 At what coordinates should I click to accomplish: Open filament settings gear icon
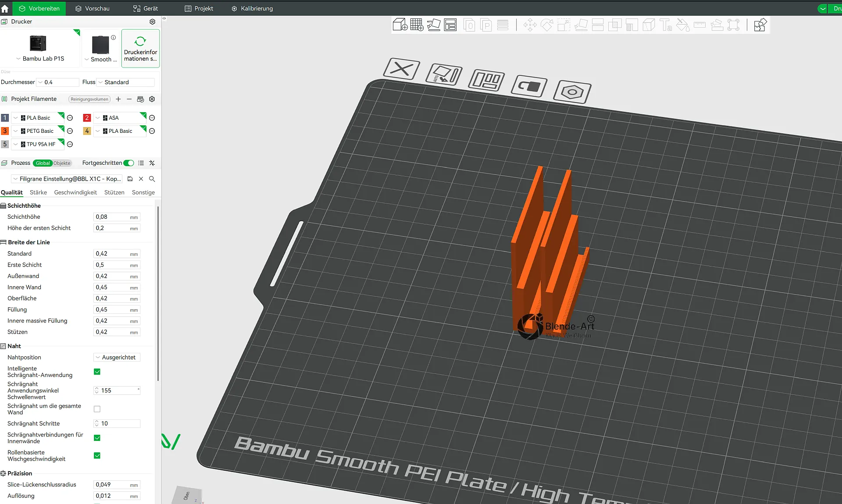pyautogui.click(x=152, y=99)
